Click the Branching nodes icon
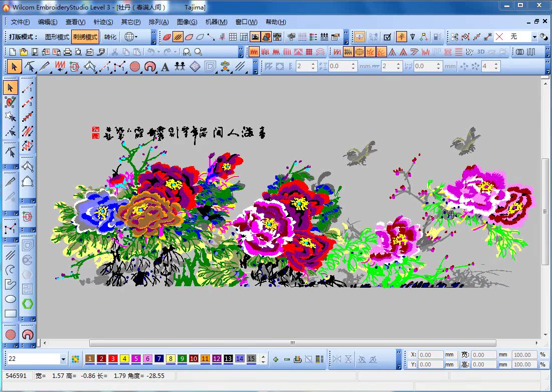The image size is (552, 392). tap(424, 37)
